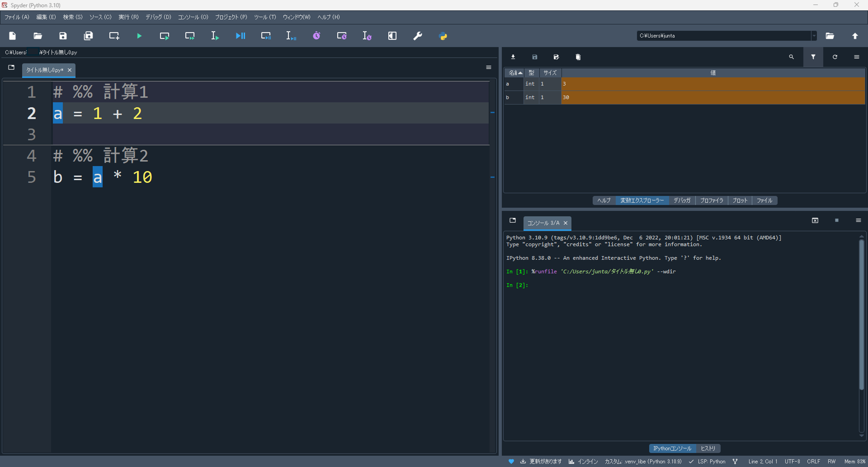868x467 pixels.
Task: Click into the working directory path field
Action: tap(724, 36)
